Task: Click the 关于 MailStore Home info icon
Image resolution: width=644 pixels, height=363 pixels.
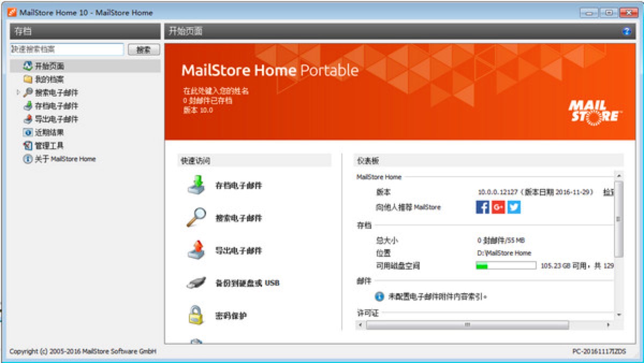Action: (28, 159)
